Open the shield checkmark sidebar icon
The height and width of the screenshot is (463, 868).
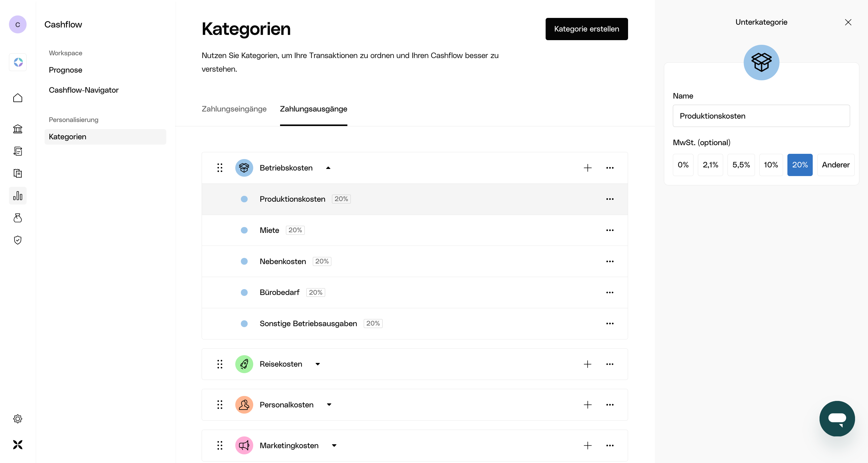point(18,240)
